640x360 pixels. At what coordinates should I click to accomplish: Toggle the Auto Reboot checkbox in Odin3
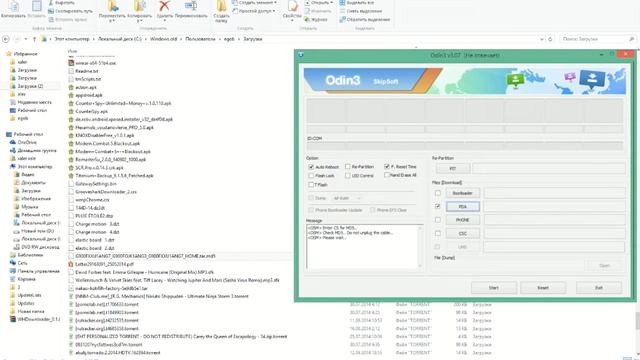click(311, 167)
